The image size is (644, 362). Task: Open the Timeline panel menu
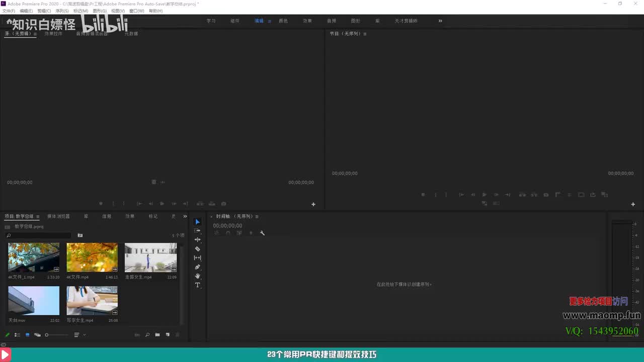click(x=257, y=217)
